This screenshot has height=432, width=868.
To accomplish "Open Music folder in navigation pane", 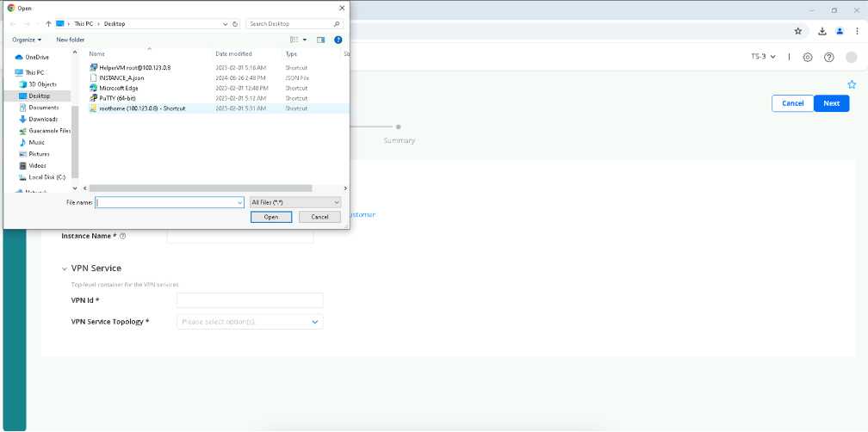I will (x=36, y=142).
